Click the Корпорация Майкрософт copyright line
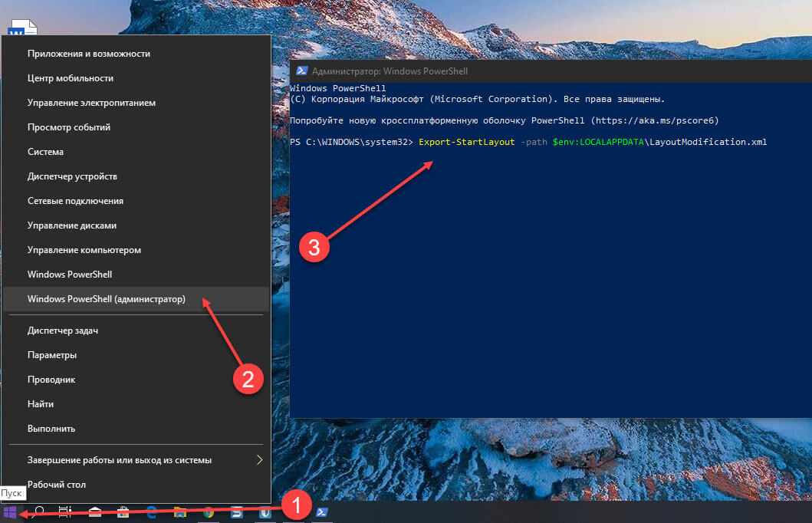The width and height of the screenshot is (812, 523). [x=477, y=99]
